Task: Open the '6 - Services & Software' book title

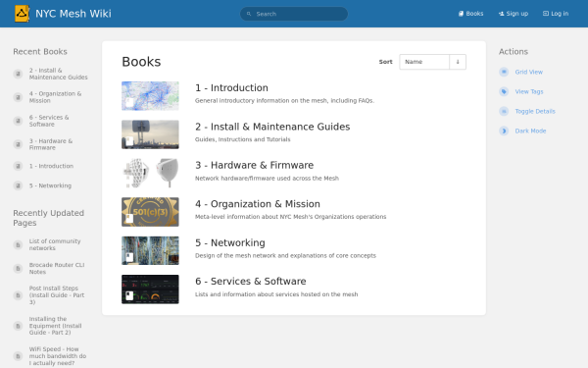Action: [251, 282]
